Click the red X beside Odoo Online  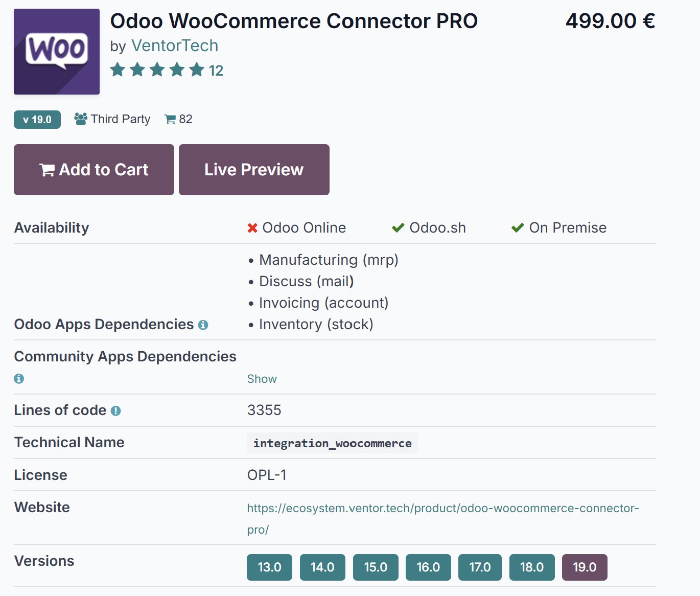point(251,228)
